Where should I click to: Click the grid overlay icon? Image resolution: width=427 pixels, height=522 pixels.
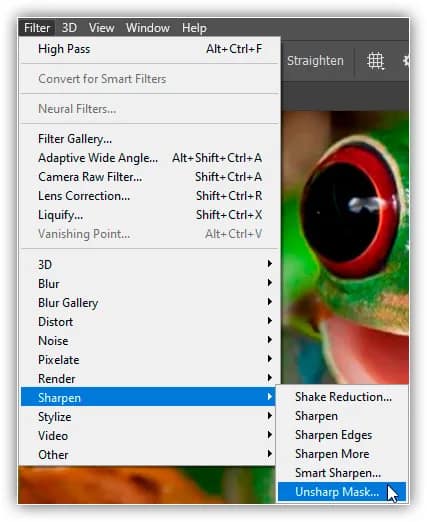(x=376, y=61)
